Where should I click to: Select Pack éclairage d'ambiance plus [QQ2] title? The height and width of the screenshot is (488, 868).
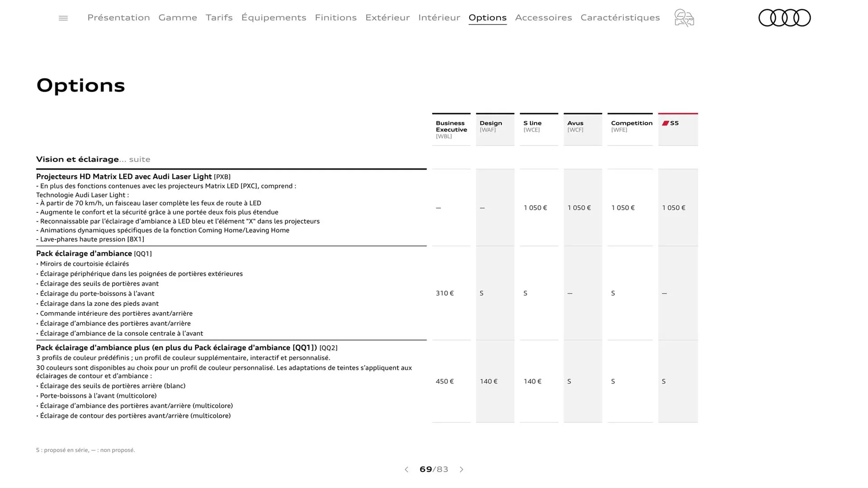click(187, 347)
